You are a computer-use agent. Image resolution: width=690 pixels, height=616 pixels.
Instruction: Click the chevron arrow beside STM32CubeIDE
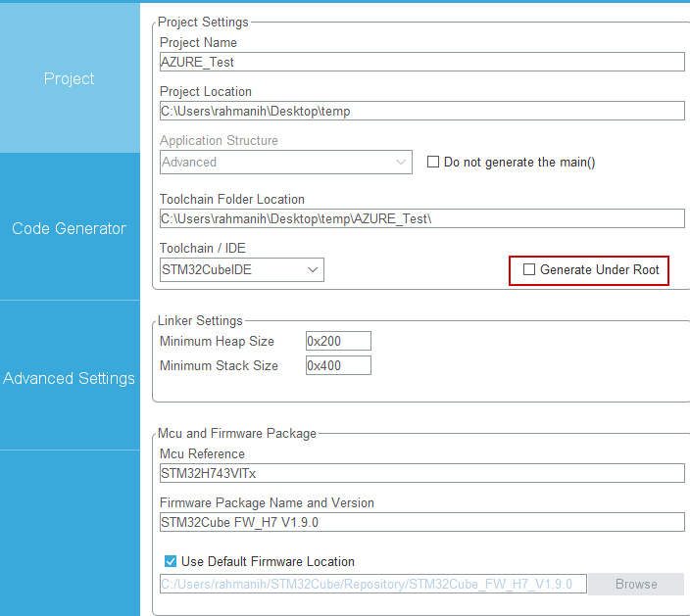(x=313, y=269)
